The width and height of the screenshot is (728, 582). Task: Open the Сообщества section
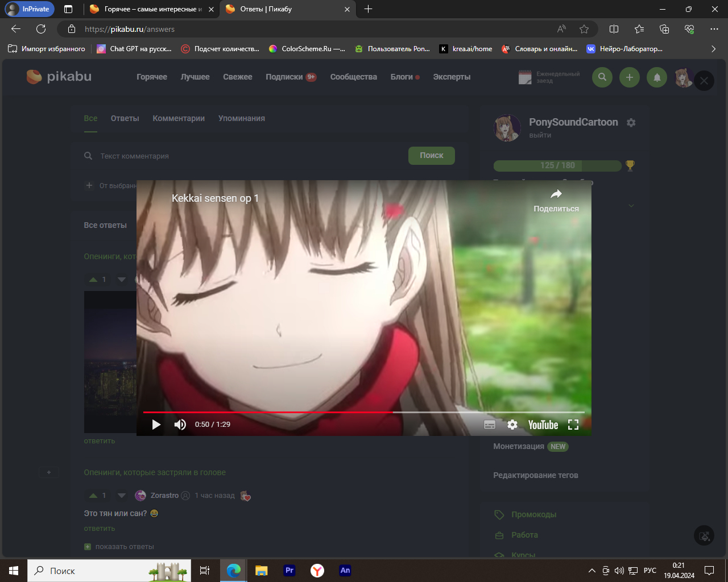(x=354, y=77)
